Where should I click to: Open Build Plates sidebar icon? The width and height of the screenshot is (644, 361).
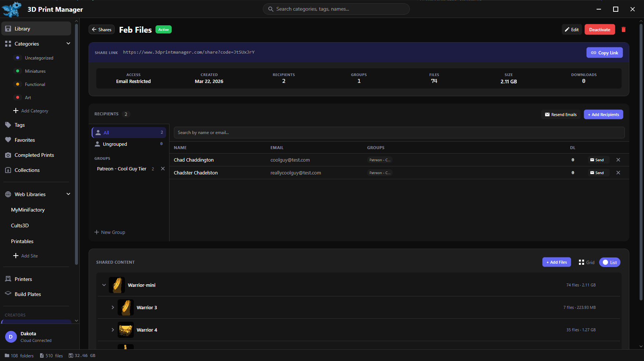tap(8, 294)
